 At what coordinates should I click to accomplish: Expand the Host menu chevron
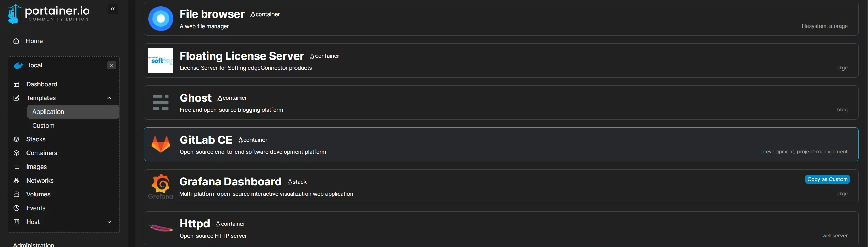coord(109,222)
